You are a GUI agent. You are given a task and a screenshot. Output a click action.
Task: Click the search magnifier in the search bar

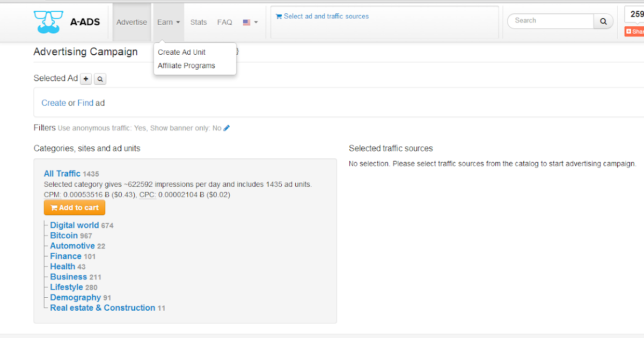[603, 21]
